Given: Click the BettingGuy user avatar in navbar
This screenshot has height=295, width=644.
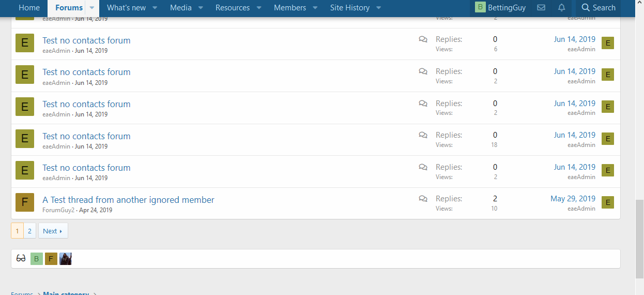Looking at the screenshot, I should (480, 7).
